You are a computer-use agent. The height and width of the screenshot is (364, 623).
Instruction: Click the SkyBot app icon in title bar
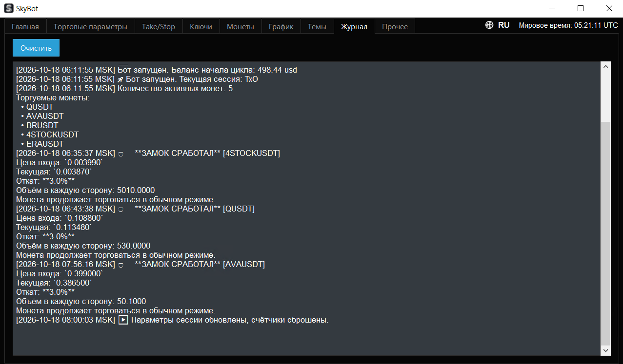tap(8, 8)
